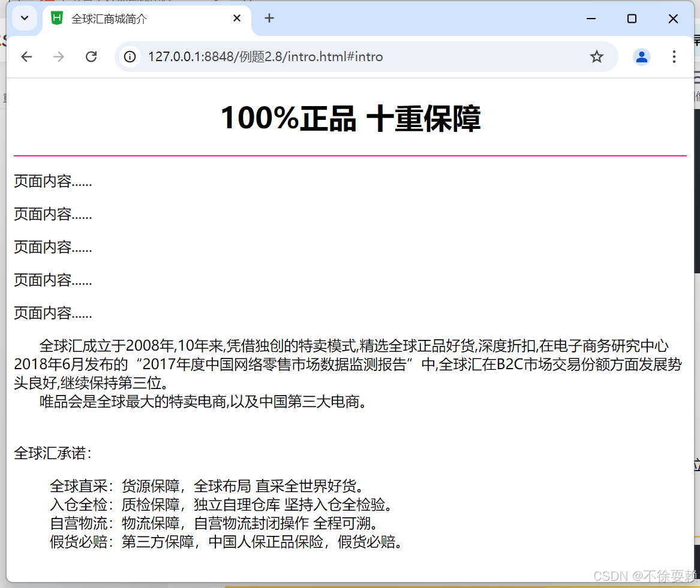Minimize the browser window
Viewport: 700px width, 588px height.
click(x=591, y=19)
